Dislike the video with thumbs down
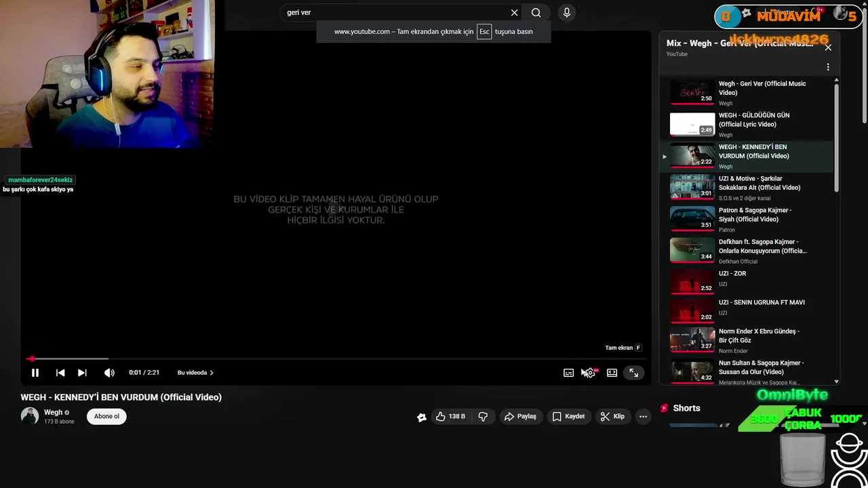This screenshot has height=488, width=868. pyautogui.click(x=483, y=416)
